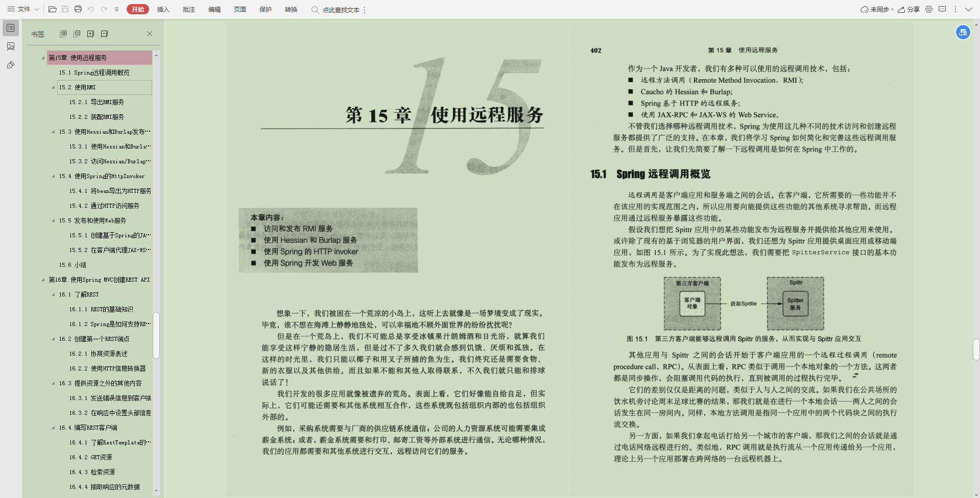Close the 书签 bookmark panel
This screenshot has width=980, height=498.
tap(150, 33)
